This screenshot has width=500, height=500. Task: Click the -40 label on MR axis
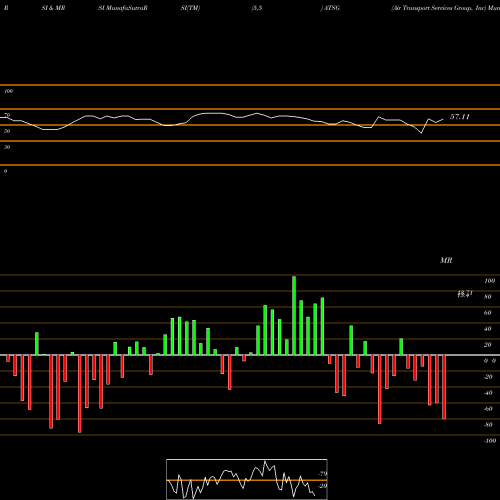point(488,393)
